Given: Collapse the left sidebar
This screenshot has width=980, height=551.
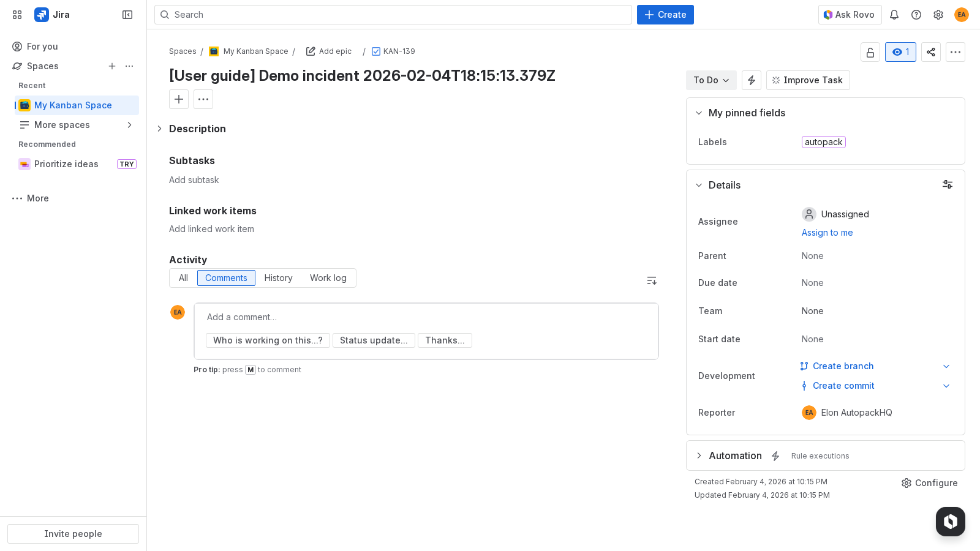Looking at the screenshot, I should [x=127, y=15].
